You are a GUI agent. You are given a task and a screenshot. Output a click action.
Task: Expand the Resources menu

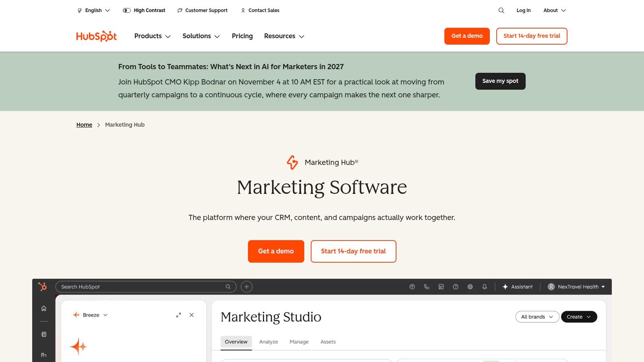point(284,36)
